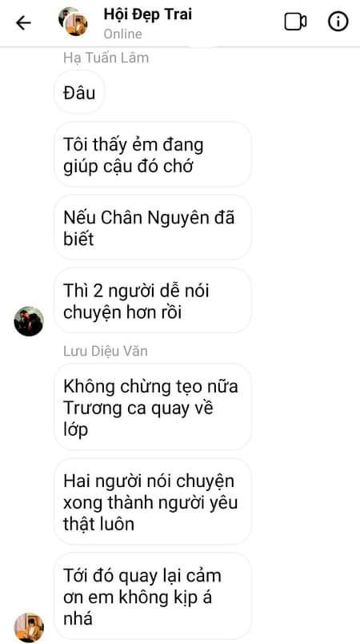This screenshot has height=644, width=360.
Task: Tap the message Thì 2 người dễ nói chuyện
Action: pyautogui.click(x=153, y=301)
